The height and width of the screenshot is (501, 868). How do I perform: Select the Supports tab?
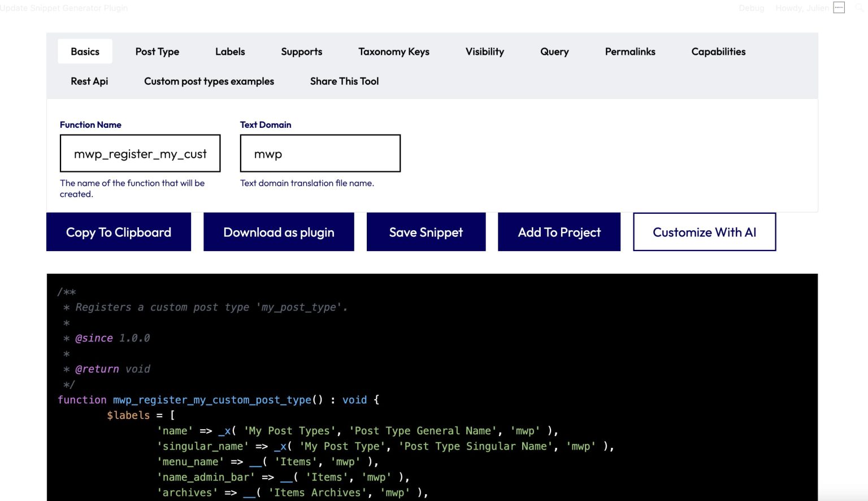click(301, 51)
